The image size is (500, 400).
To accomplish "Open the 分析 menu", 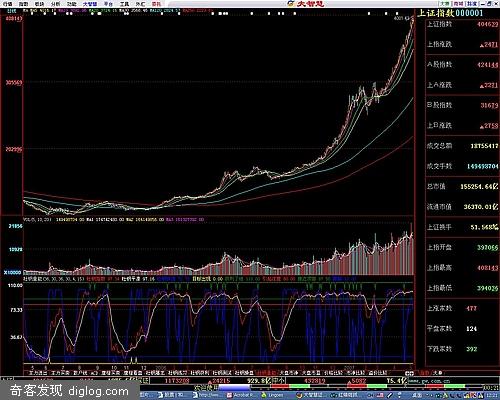I will click(56, 4).
